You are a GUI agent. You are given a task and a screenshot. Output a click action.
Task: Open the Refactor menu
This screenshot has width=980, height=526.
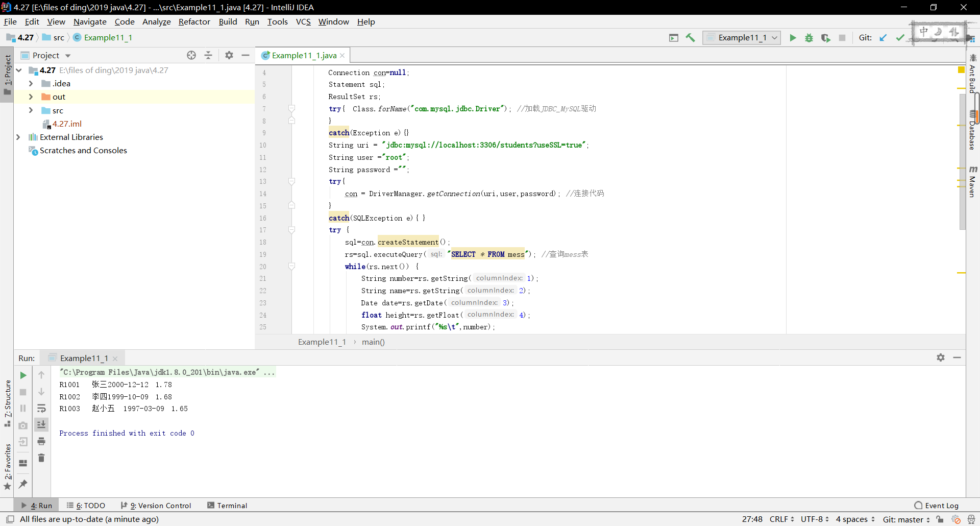(194, 21)
